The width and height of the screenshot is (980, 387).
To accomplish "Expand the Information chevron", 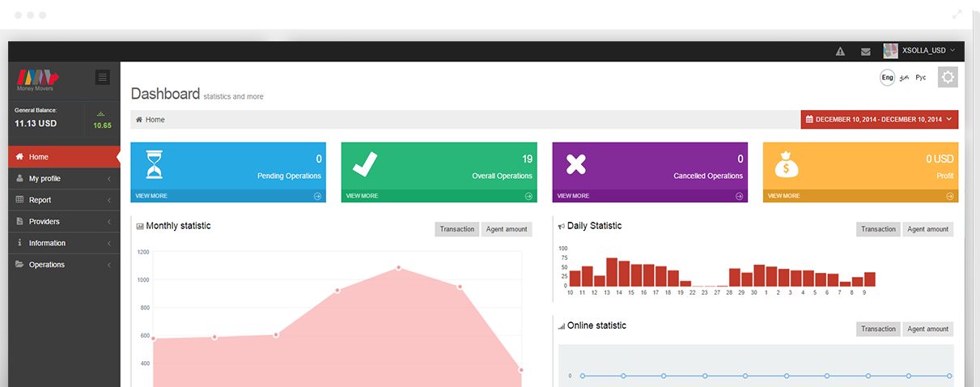I will pyautogui.click(x=108, y=244).
